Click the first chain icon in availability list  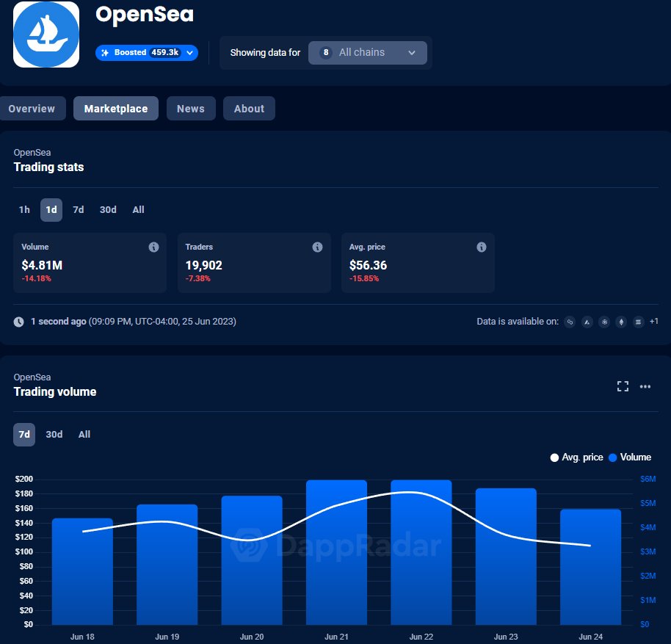click(570, 322)
